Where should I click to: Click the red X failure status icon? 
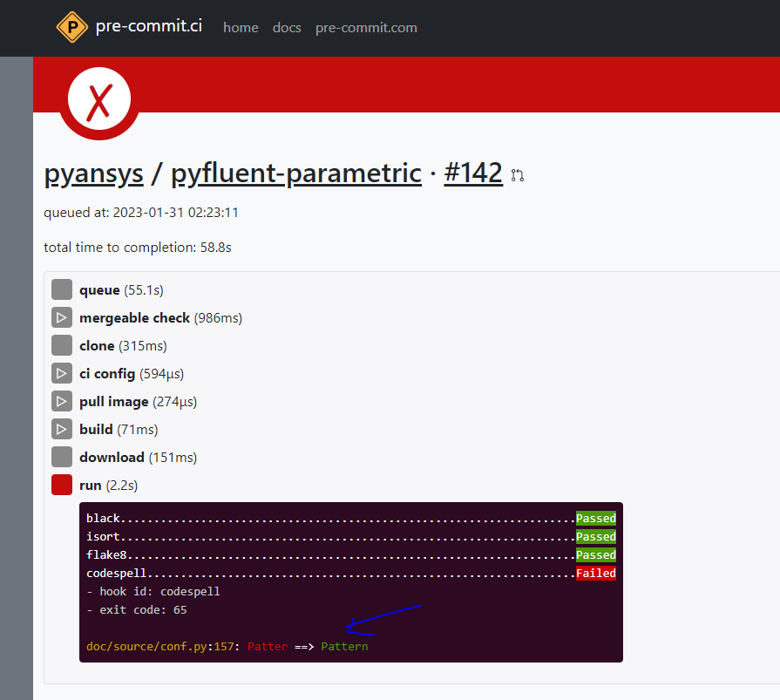pos(99,99)
